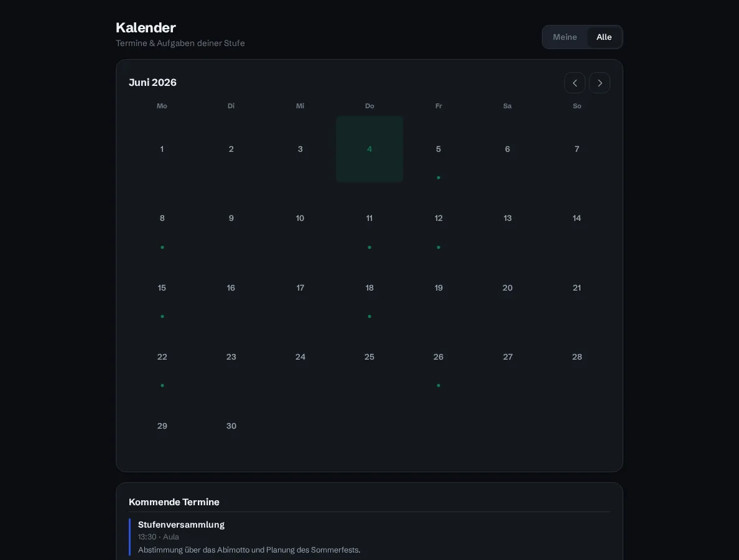Click the Mo weekday header

pos(162,106)
